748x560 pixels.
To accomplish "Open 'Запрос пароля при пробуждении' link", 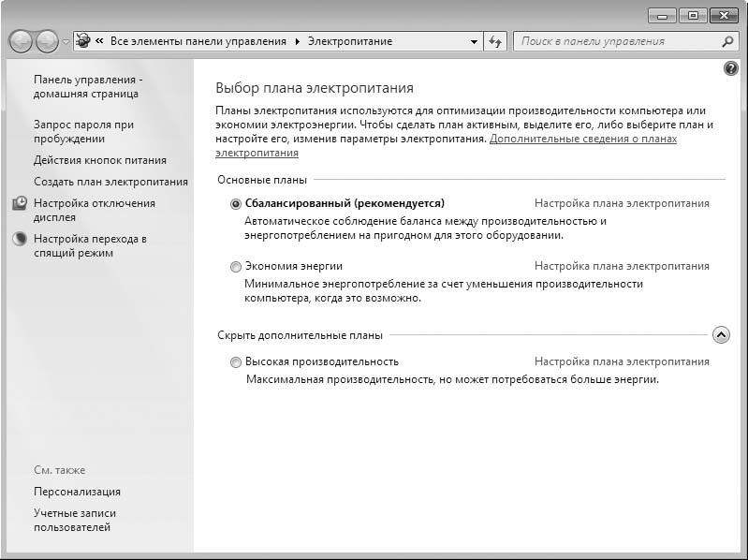I will (x=83, y=131).
